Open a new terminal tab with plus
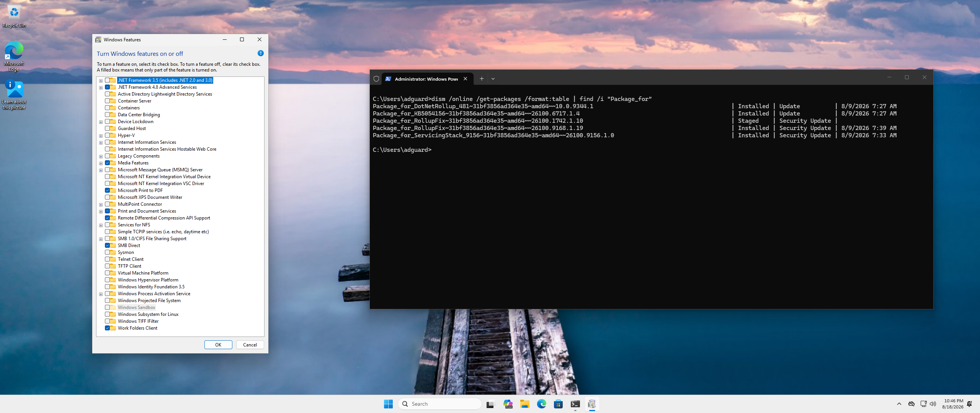980x413 pixels. pyautogui.click(x=482, y=79)
